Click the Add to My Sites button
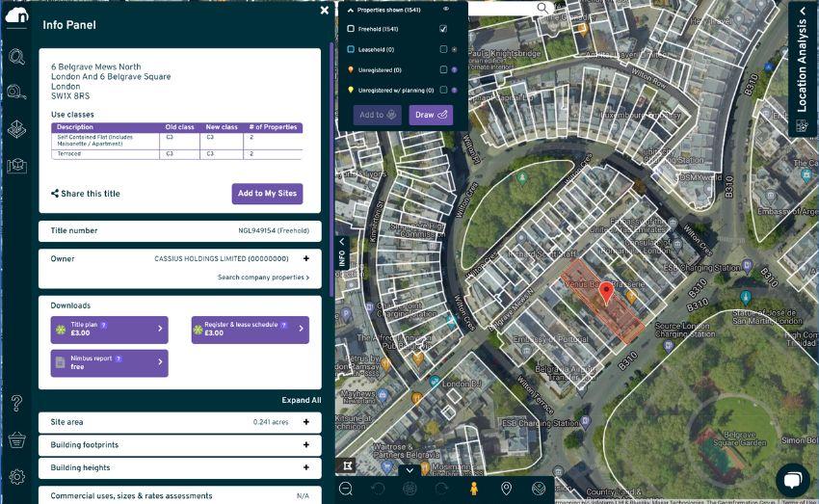The height and width of the screenshot is (504, 819). click(x=268, y=194)
